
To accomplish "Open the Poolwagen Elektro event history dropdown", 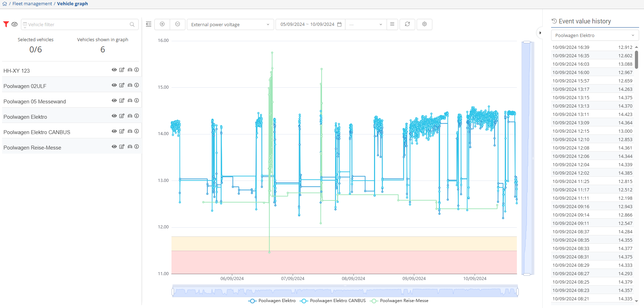I will coord(594,35).
